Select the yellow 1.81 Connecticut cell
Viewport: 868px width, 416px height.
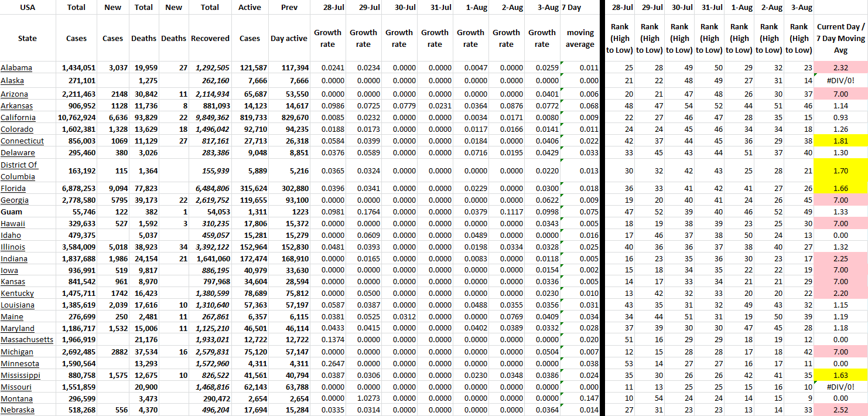pos(840,141)
